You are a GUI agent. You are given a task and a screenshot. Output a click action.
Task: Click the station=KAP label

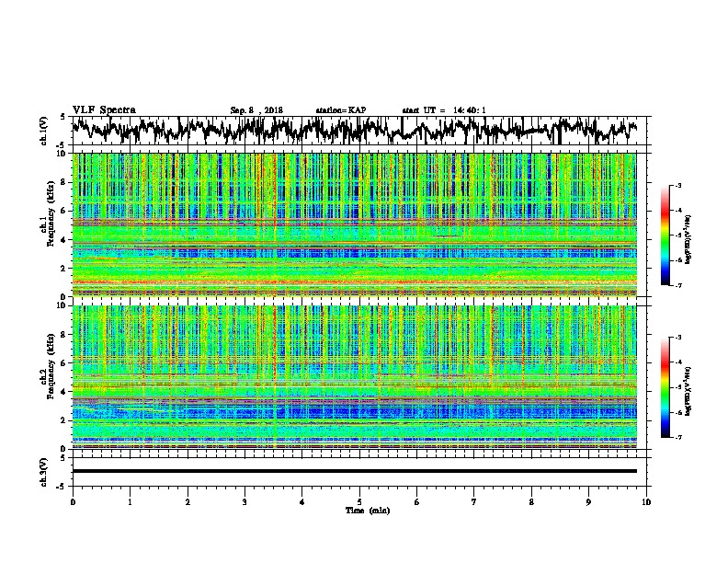point(340,110)
